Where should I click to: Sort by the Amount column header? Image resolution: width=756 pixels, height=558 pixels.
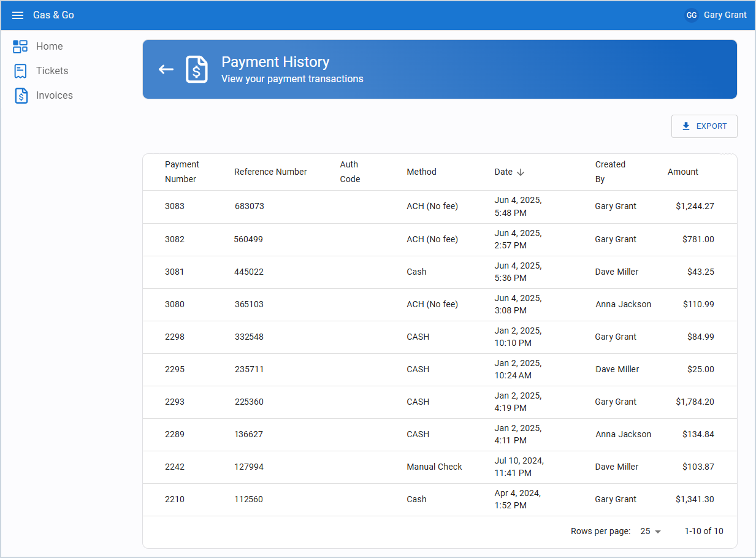coord(682,172)
